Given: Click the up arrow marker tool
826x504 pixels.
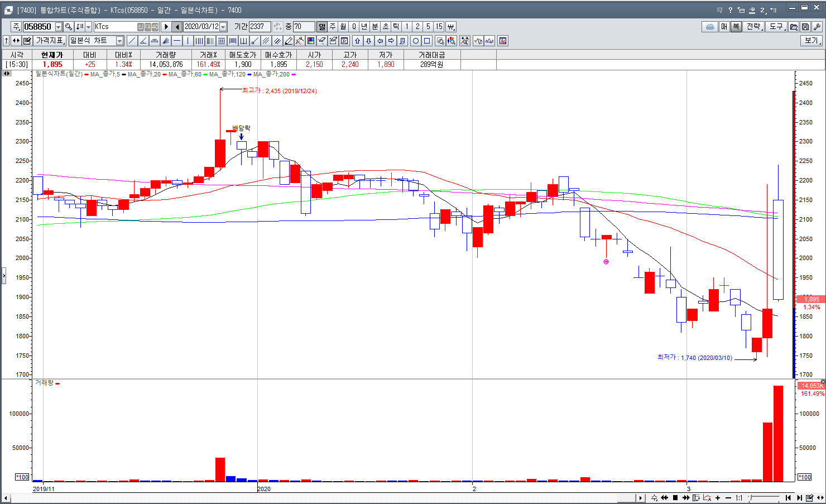Looking at the screenshot, I should click(358, 41).
